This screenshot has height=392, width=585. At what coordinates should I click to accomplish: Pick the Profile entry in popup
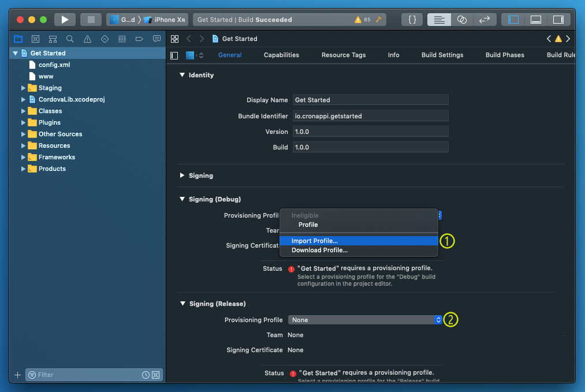point(359,225)
